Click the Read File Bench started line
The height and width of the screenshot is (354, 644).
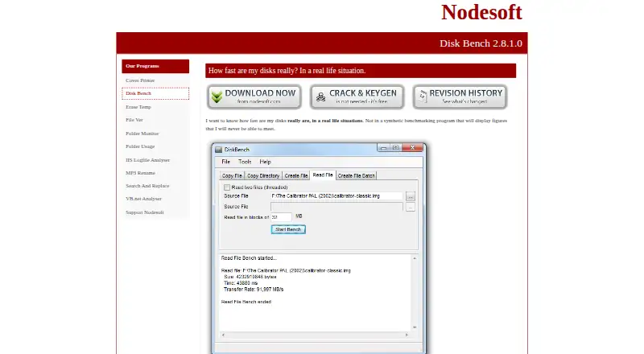pyautogui.click(x=249, y=258)
